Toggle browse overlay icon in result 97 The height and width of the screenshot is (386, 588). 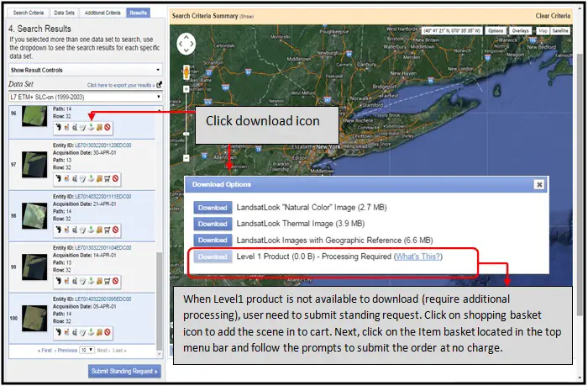66,179
